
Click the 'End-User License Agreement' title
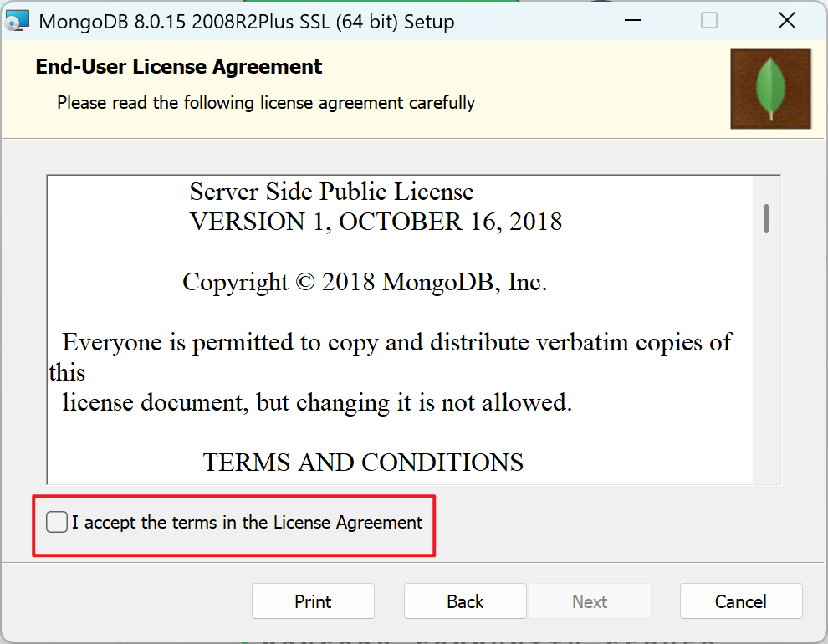[x=178, y=67]
